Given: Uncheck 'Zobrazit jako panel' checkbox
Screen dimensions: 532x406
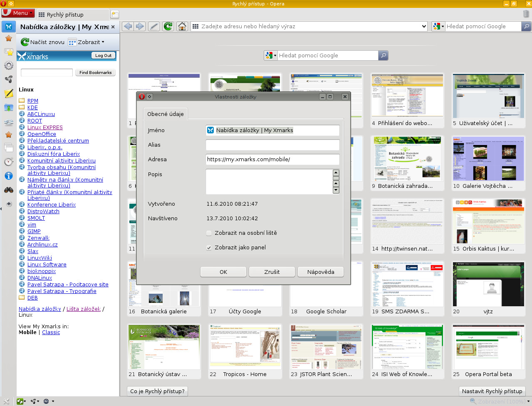Looking at the screenshot, I should 209,248.
